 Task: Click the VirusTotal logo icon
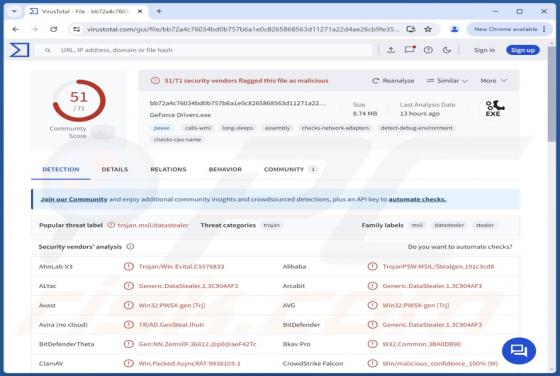click(x=19, y=50)
